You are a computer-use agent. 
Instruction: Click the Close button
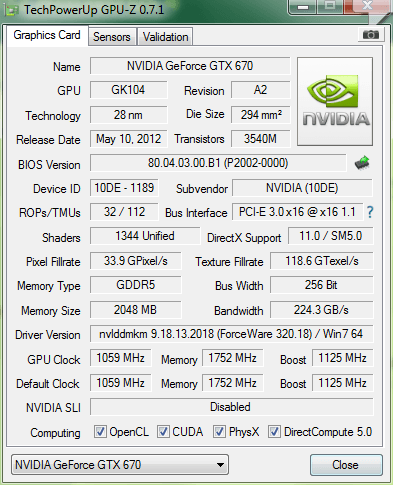point(346,465)
